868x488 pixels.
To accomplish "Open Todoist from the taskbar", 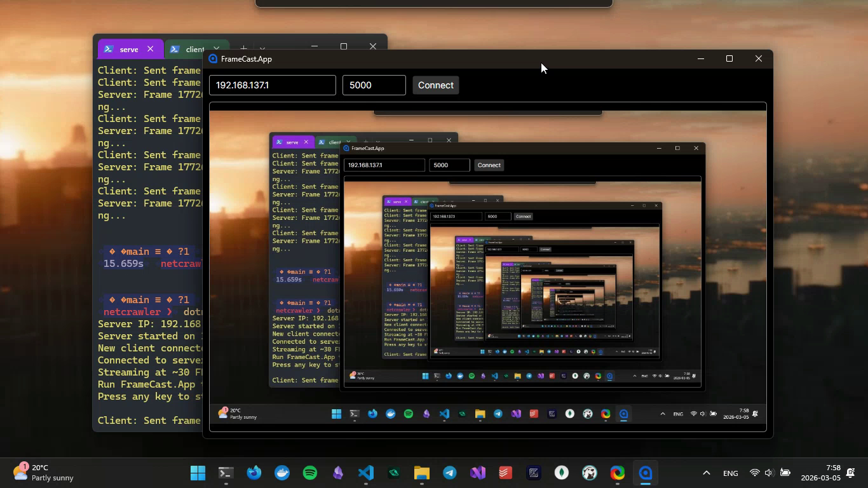I will (506, 473).
